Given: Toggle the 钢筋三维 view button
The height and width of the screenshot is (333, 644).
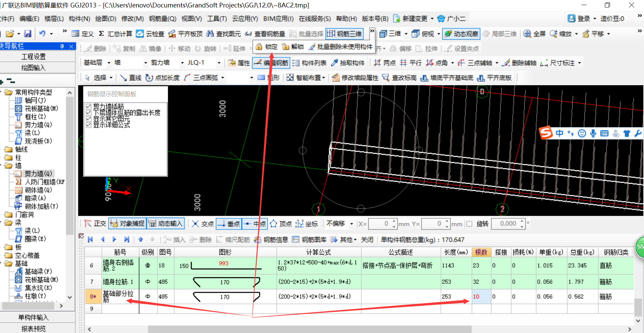Looking at the screenshot, I should point(344,34).
